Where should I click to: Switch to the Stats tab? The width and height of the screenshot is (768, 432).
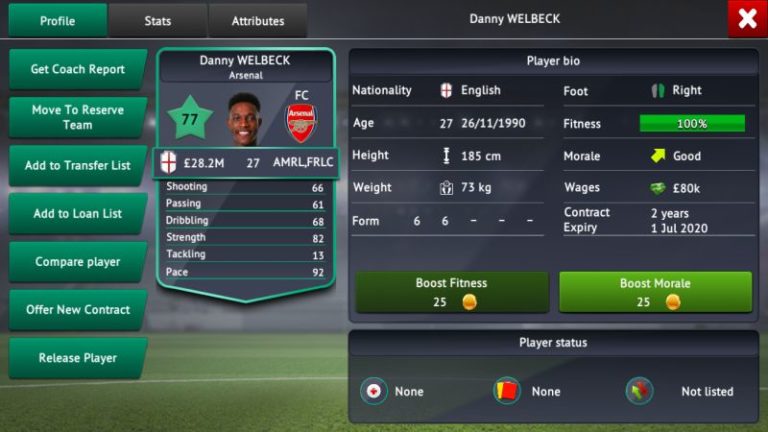pos(158,21)
